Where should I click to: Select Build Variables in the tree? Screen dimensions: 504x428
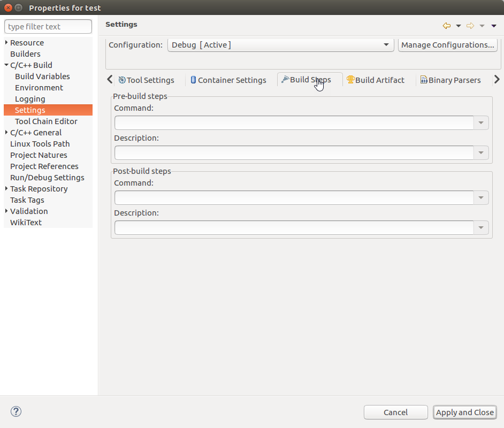(42, 77)
